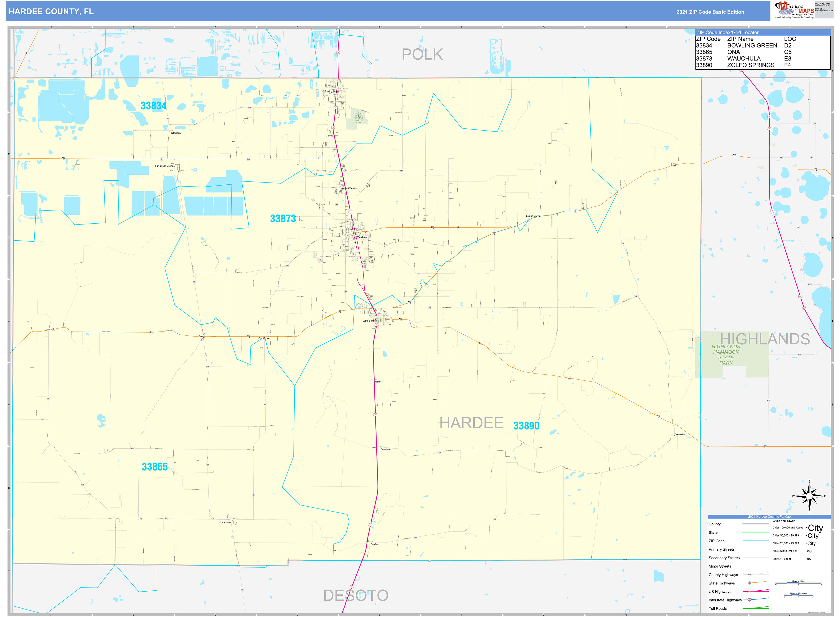This screenshot has height=617, width=840.
Task: Select the US Highways shield symbol in legend
Action: pos(750,592)
